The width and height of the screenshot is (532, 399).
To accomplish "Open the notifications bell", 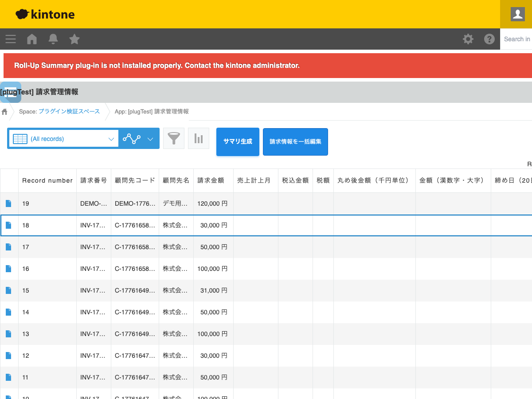I will click(53, 39).
